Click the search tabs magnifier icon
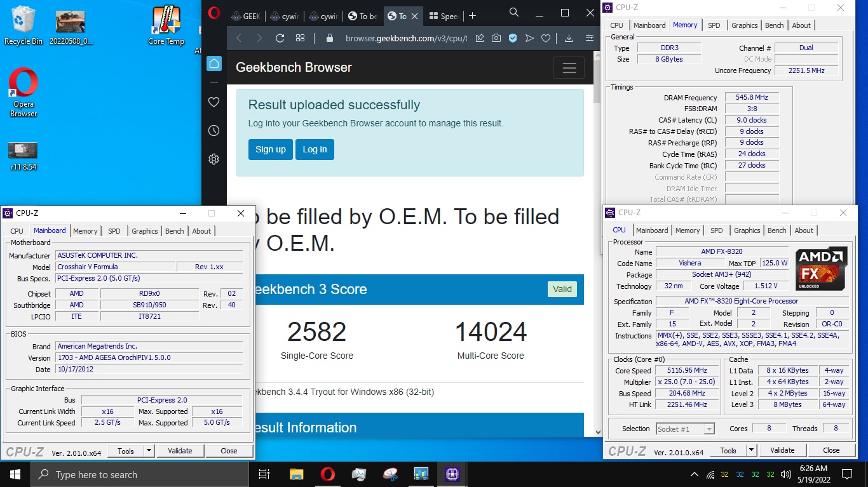The width and height of the screenshot is (868, 487). pos(514,13)
